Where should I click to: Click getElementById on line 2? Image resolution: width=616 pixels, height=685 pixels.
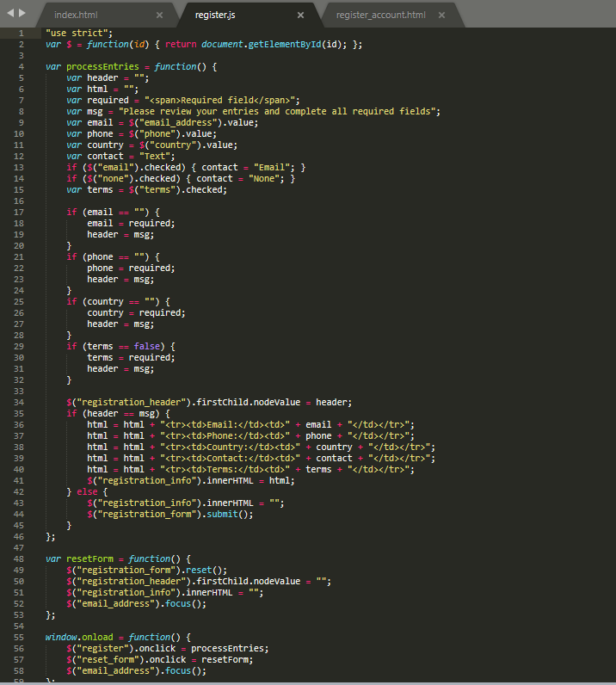tap(285, 45)
